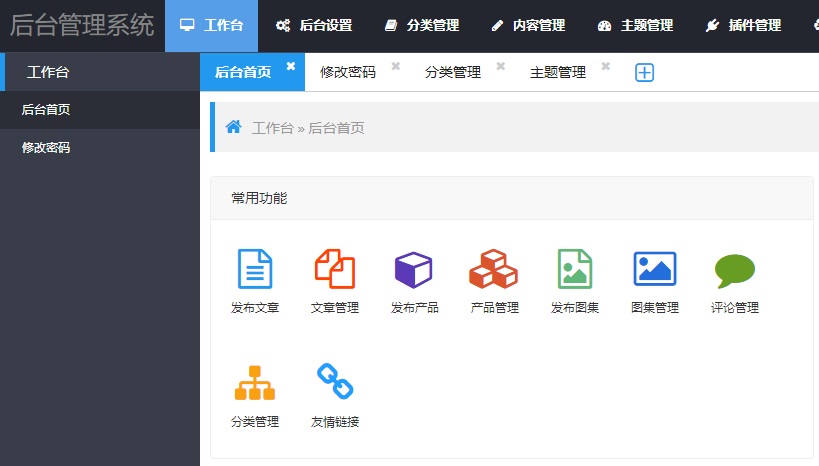Click the 分类管理 label under sitemap icon
Viewport: 819px width, 466px height.
(255, 422)
